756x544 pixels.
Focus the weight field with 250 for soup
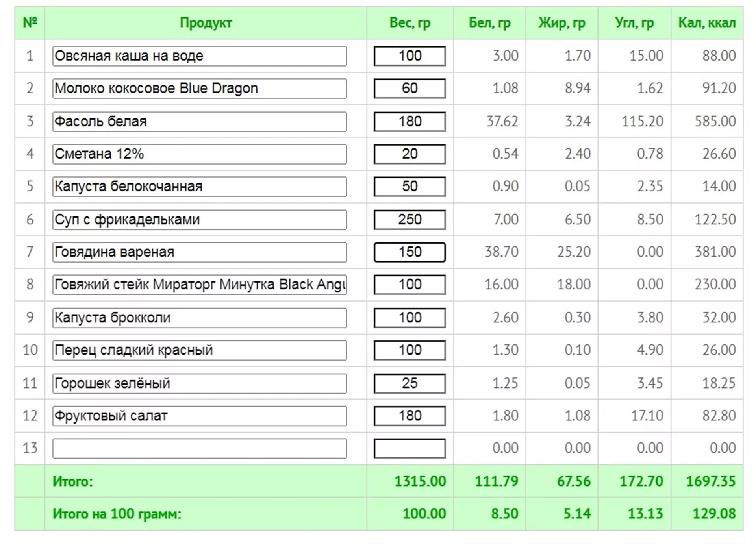409,219
